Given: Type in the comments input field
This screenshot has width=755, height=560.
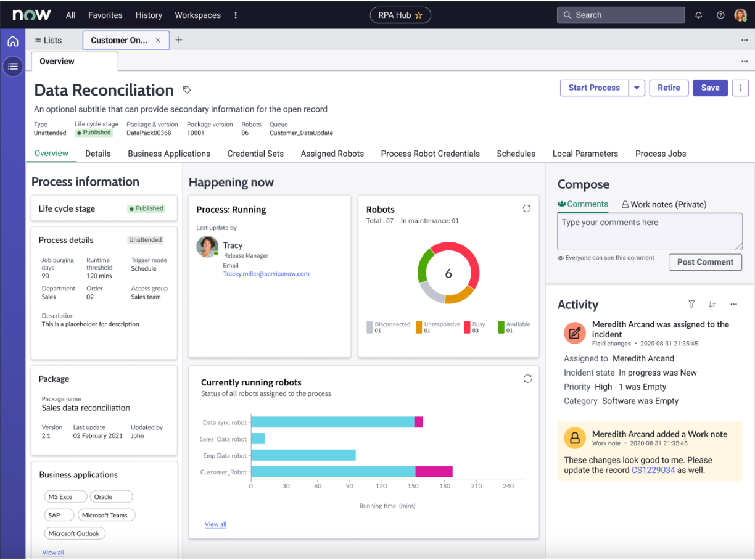Looking at the screenshot, I should (x=650, y=231).
